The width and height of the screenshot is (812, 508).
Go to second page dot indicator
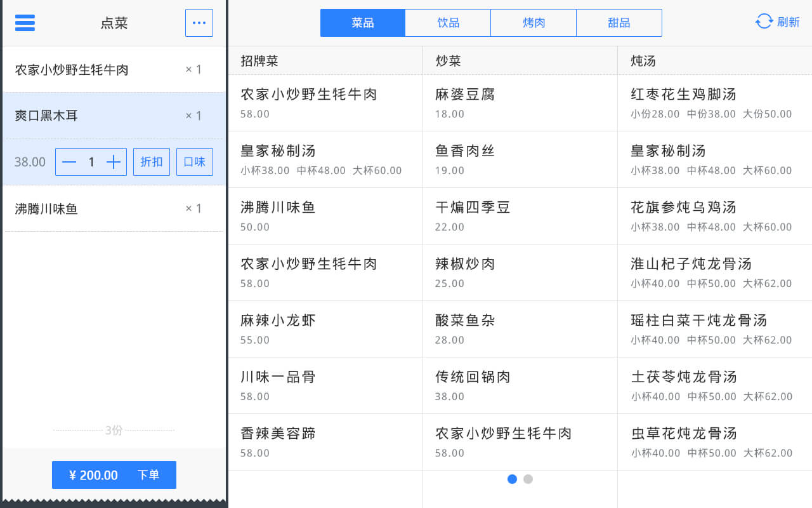pyautogui.click(x=528, y=479)
